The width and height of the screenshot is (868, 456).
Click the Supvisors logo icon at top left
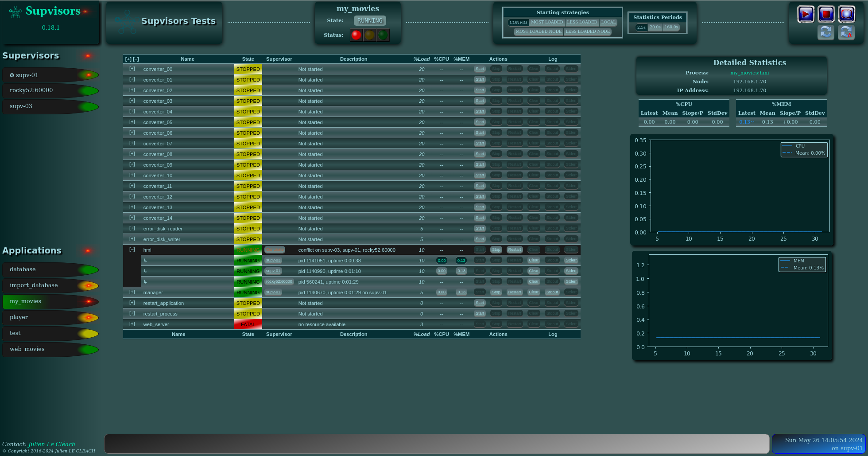15,12
